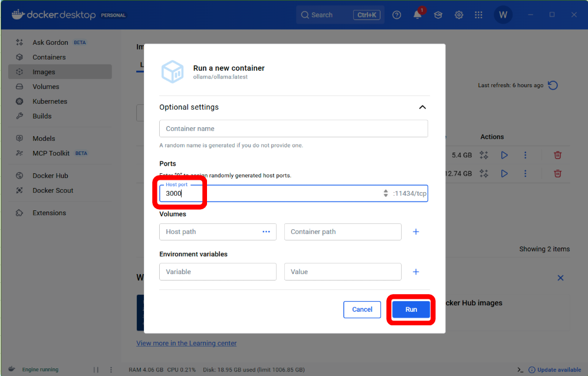Image resolution: width=588 pixels, height=376 pixels.
Task: Cancel the new container dialog
Action: point(362,309)
